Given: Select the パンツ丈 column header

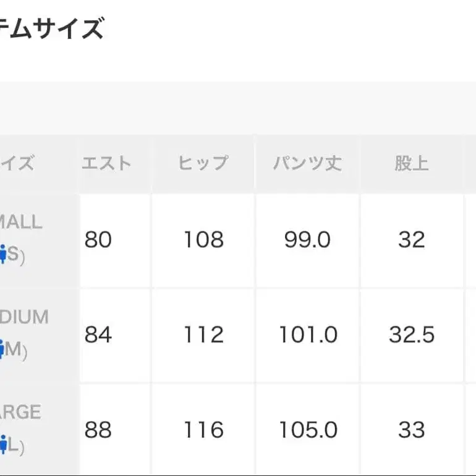Looking at the screenshot, I should (x=307, y=163).
